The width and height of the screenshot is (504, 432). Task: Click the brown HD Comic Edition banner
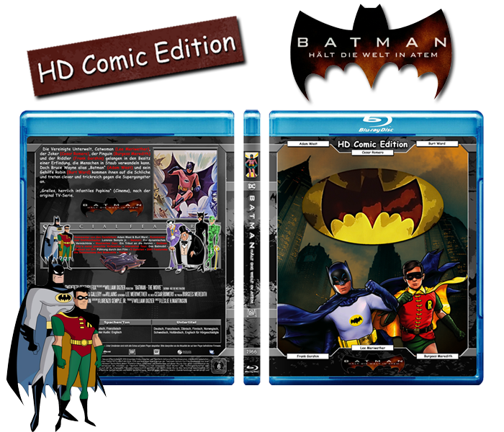[138, 57]
